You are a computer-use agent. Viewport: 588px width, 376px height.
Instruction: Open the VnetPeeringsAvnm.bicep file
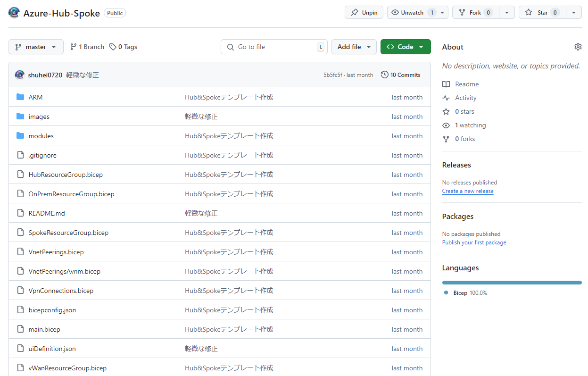tap(64, 271)
